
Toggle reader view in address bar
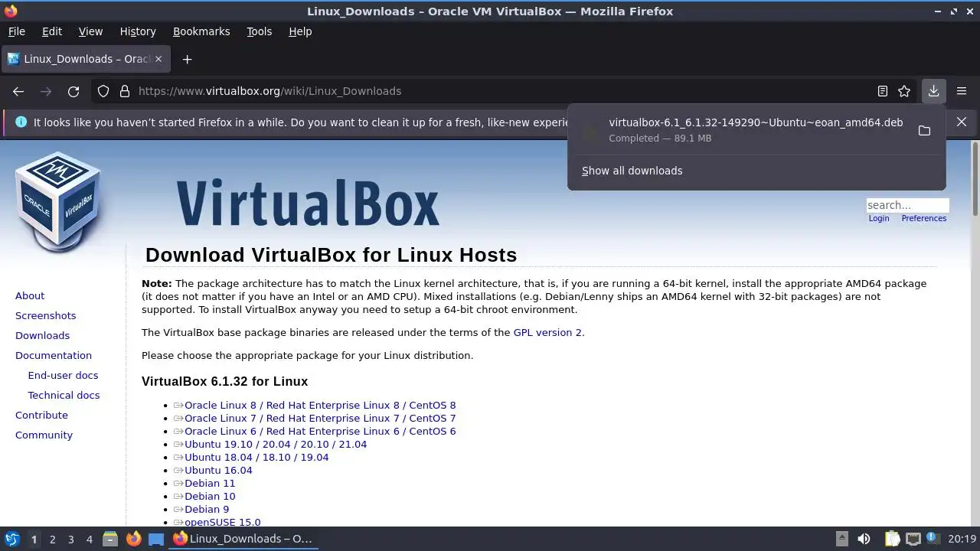(883, 91)
